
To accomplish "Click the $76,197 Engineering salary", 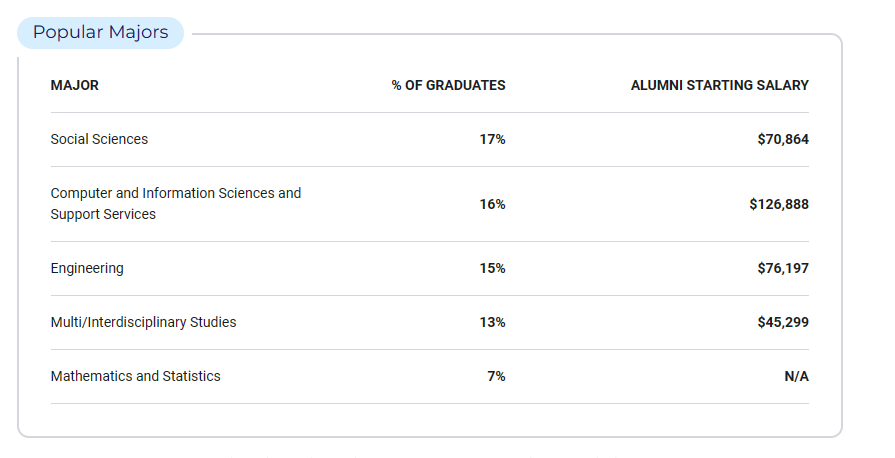I will coord(783,268).
